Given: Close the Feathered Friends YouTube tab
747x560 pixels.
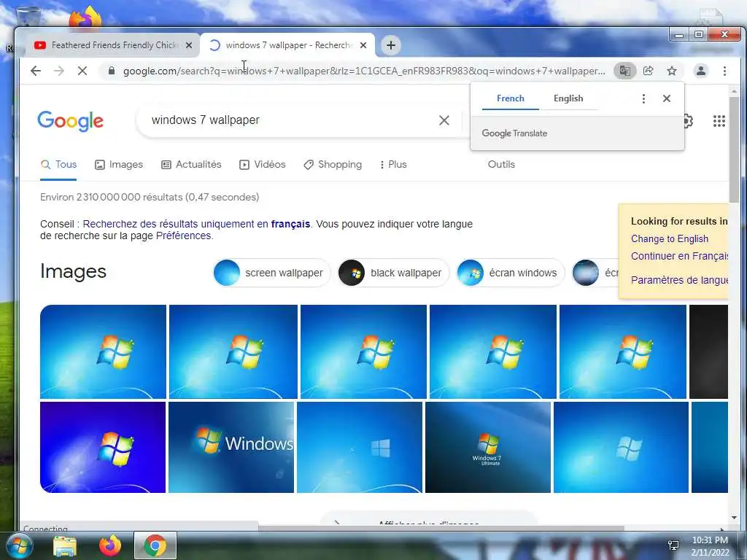Looking at the screenshot, I should 189,45.
